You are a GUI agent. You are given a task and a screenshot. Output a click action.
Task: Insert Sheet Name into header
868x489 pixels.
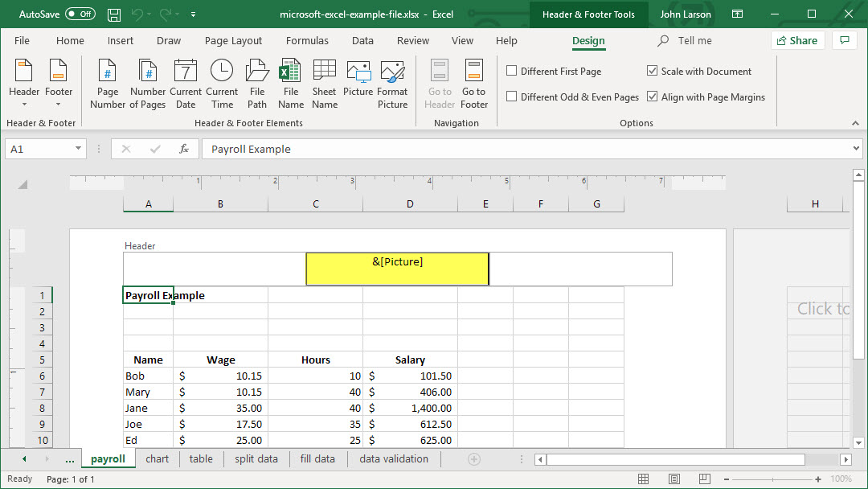pyautogui.click(x=325, y=84)
